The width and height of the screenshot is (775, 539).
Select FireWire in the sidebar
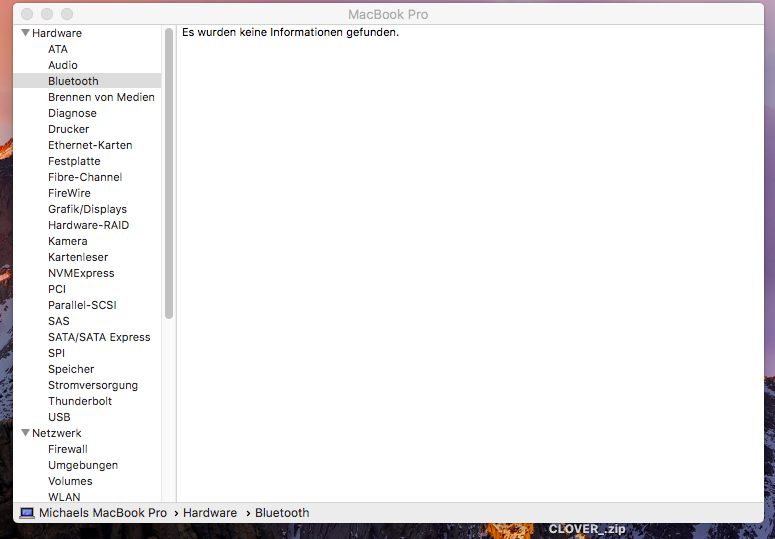click(x=69, y=193)
